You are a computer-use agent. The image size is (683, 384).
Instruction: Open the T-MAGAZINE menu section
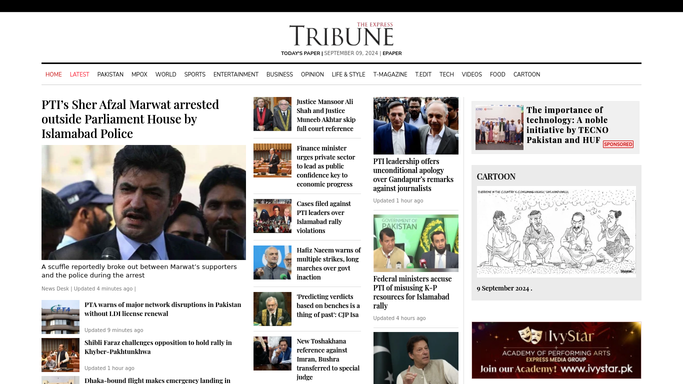(390, 74)
